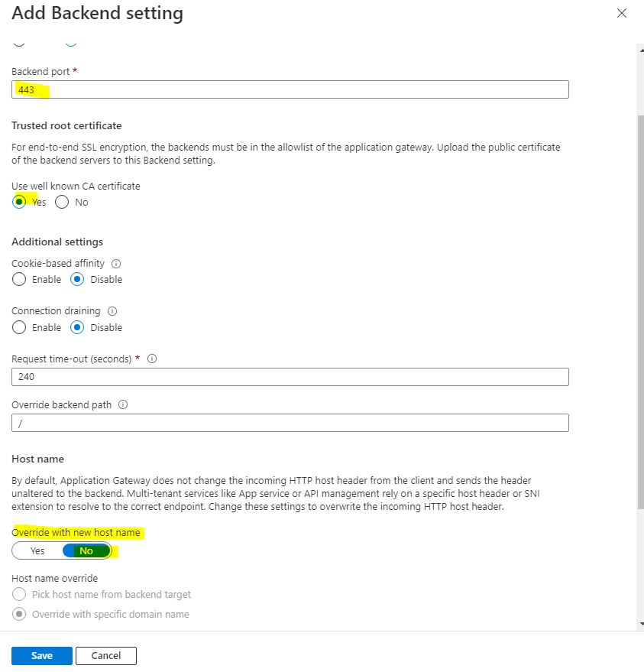Select Pick host name from backend target

pos(18,594)
